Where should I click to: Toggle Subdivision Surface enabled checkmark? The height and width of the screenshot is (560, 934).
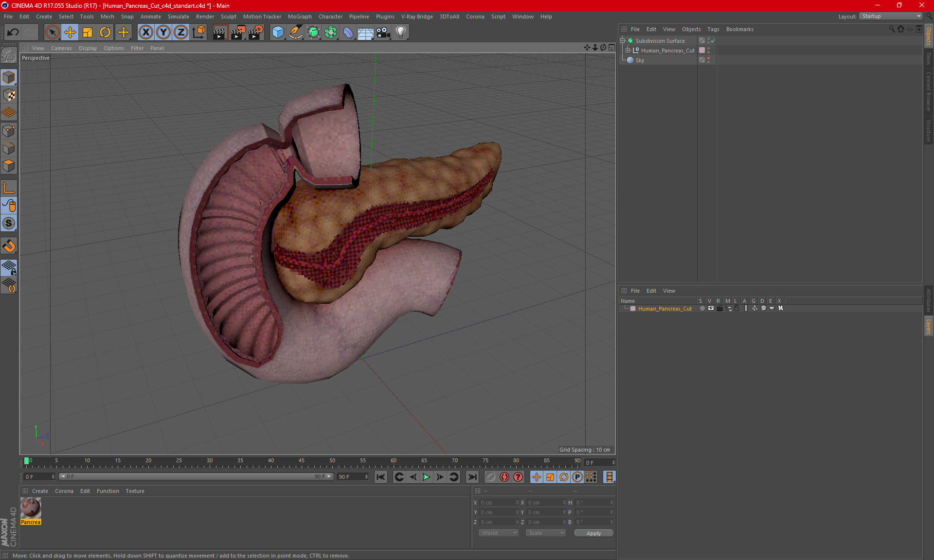[713, 41]
